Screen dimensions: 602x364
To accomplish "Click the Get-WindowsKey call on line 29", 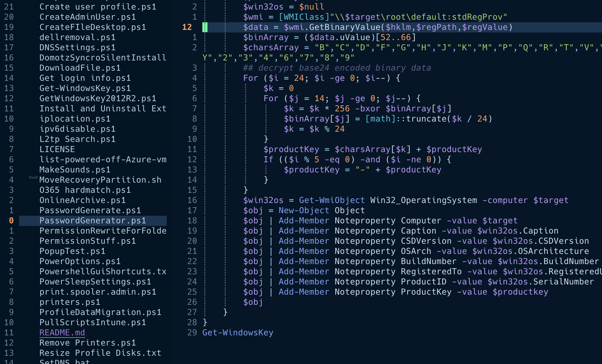I will [x=238, y=332].
